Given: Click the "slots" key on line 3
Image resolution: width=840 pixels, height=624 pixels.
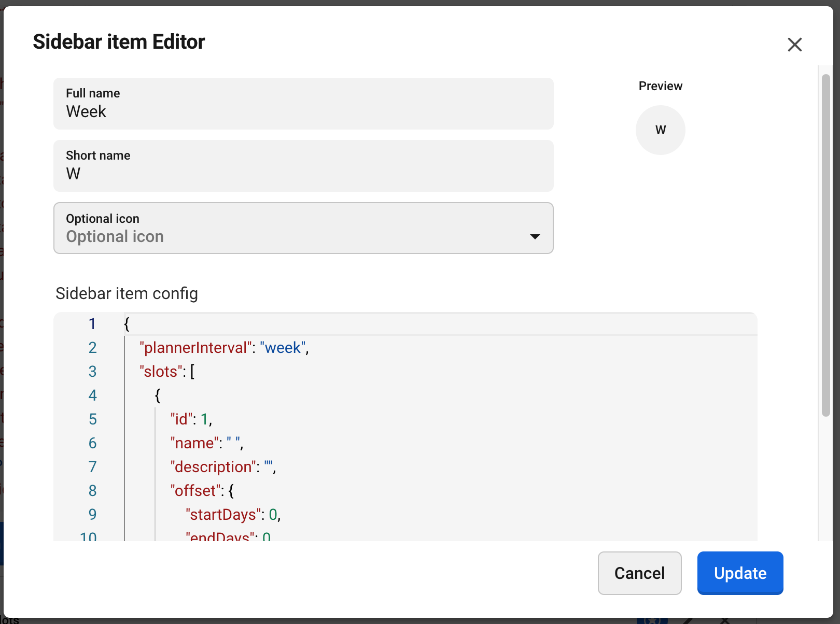Looking at the screenshot, I should coord(161,372).
